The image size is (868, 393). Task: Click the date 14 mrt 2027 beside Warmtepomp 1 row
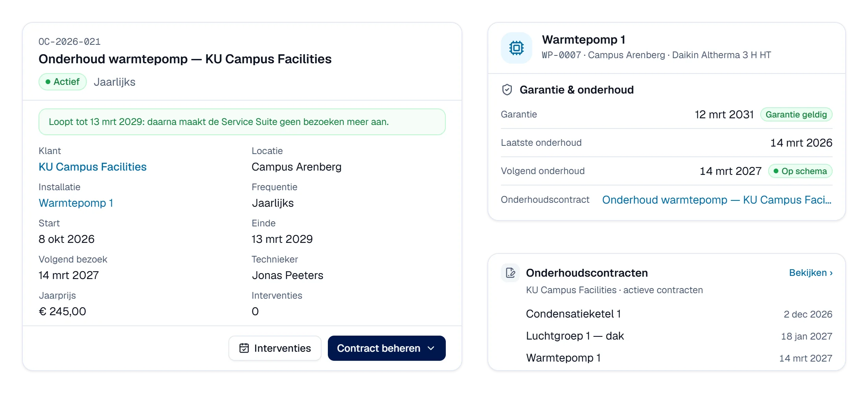805,358
